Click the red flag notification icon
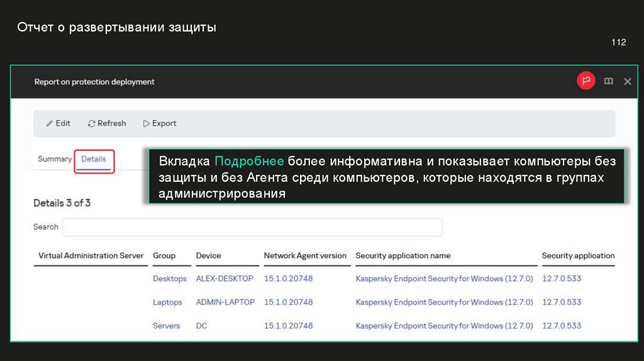Viewport: 644px width, 361px height. click(586, 81)
